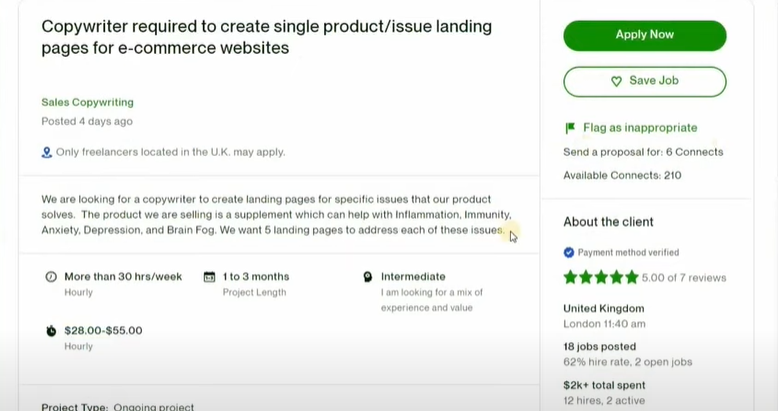Open the Sales Copywriting category link

pyautogui.click(x=87, y=102)
